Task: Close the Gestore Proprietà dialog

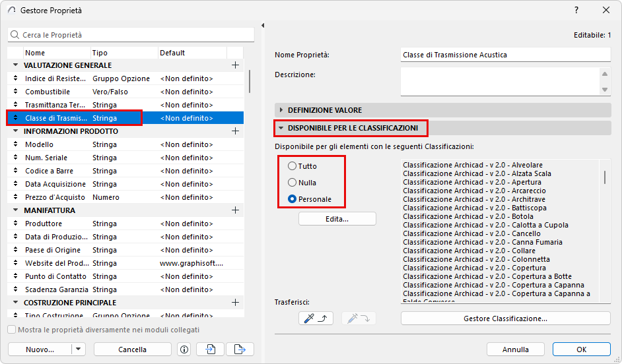Action: pyautogui.click(x=606, y=11)
